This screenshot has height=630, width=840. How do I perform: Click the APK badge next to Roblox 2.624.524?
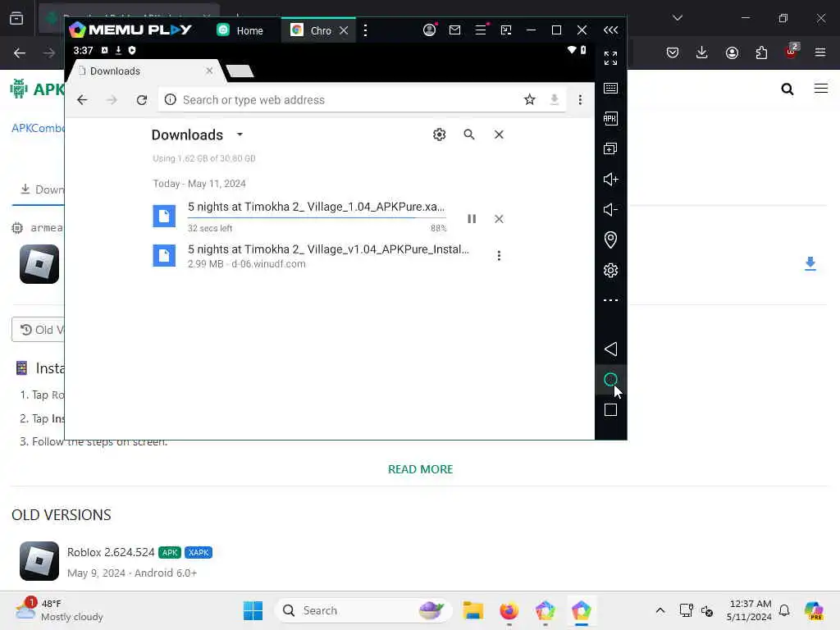[170, 552]
